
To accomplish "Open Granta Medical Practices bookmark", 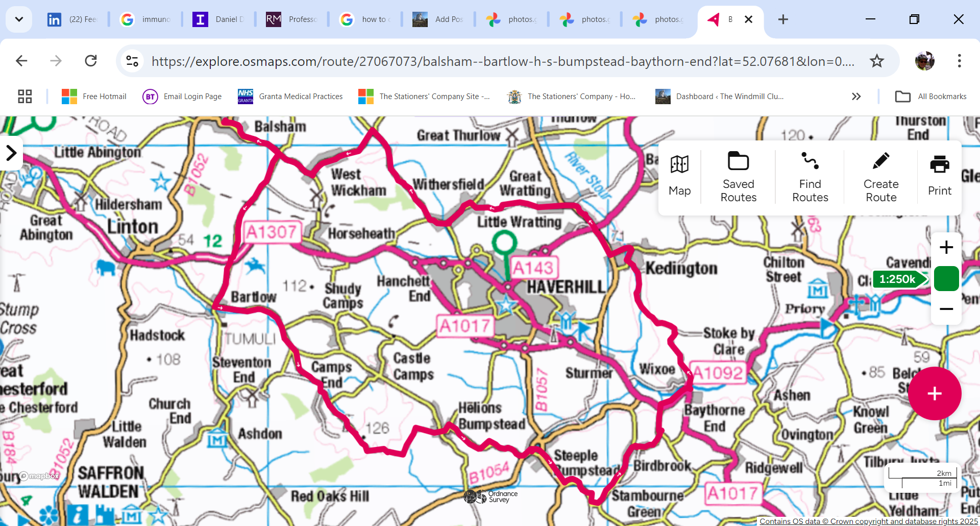I will [x=290, y=97].
